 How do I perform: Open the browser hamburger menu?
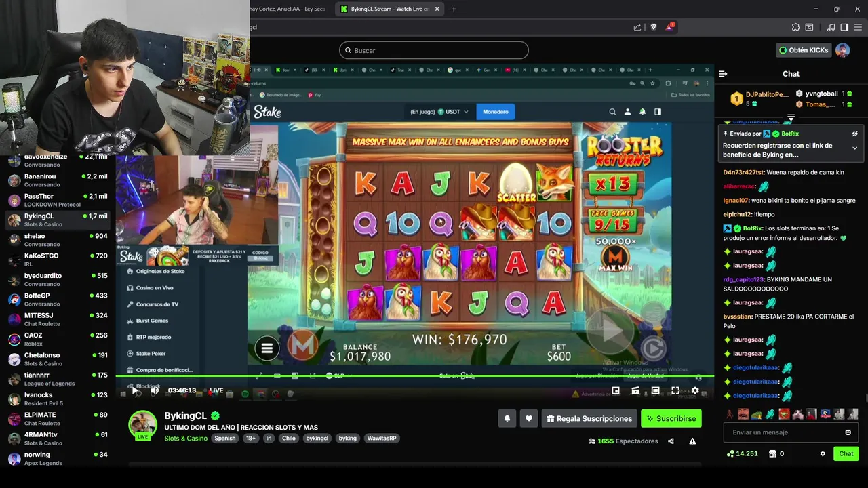(x=857, y=27)
